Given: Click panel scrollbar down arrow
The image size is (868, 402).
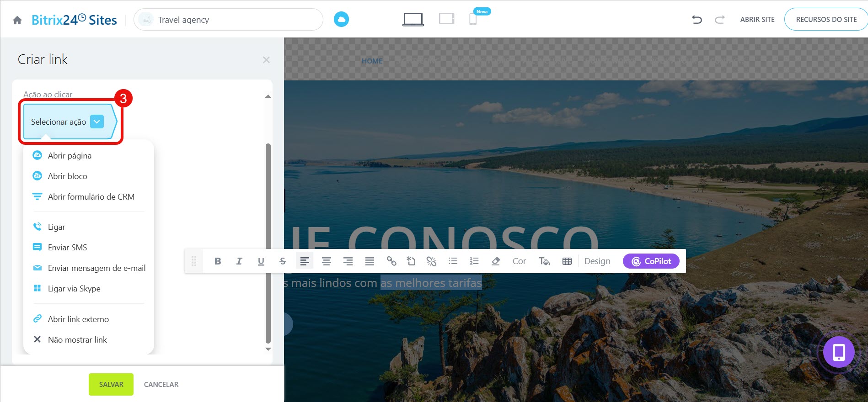Looking at the screenshot, I should [x=268, y=349].
